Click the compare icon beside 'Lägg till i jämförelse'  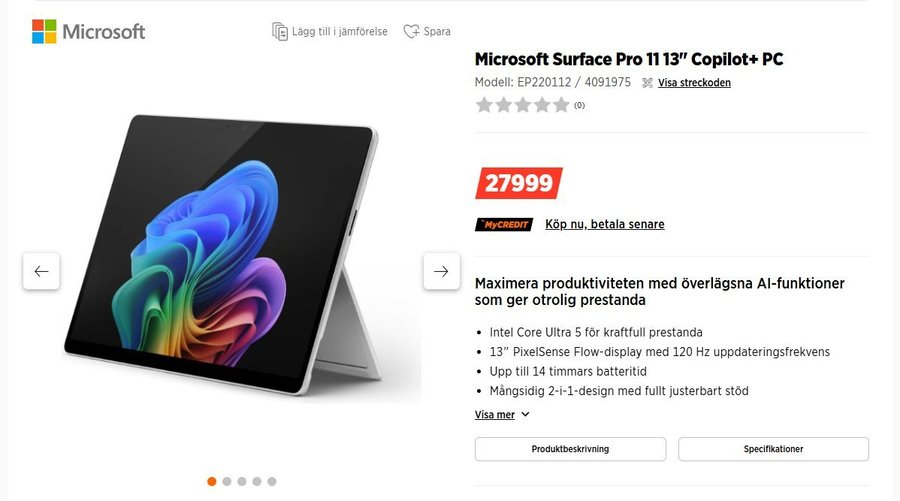pos(280,31)
